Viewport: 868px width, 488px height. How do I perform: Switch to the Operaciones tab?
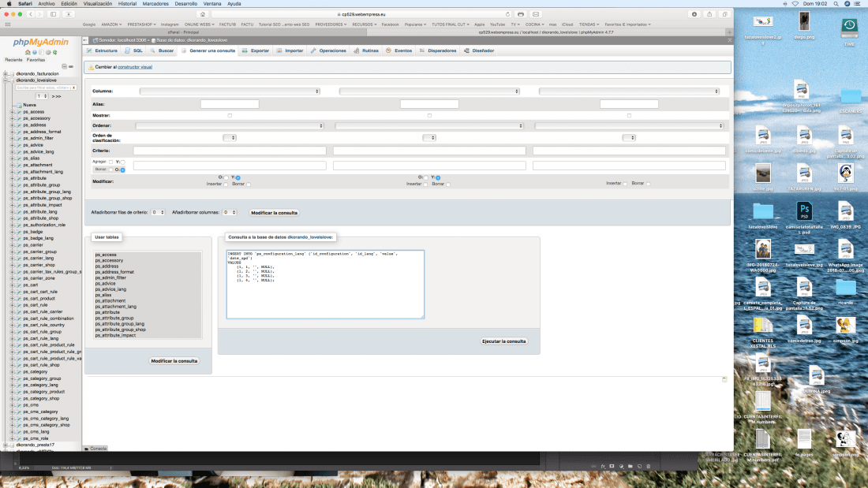click(328, 50)
